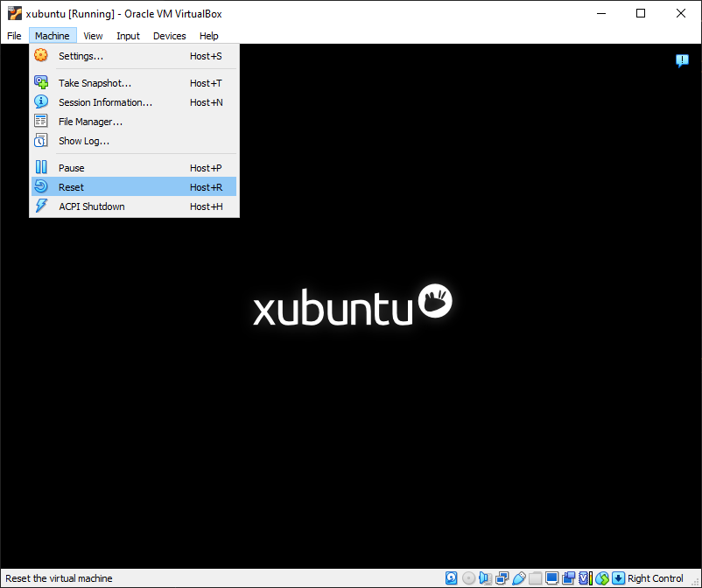This screenshot has height=588, width=702.
Task: Minimize the VirtualBox window
Action: coord(601,13)
